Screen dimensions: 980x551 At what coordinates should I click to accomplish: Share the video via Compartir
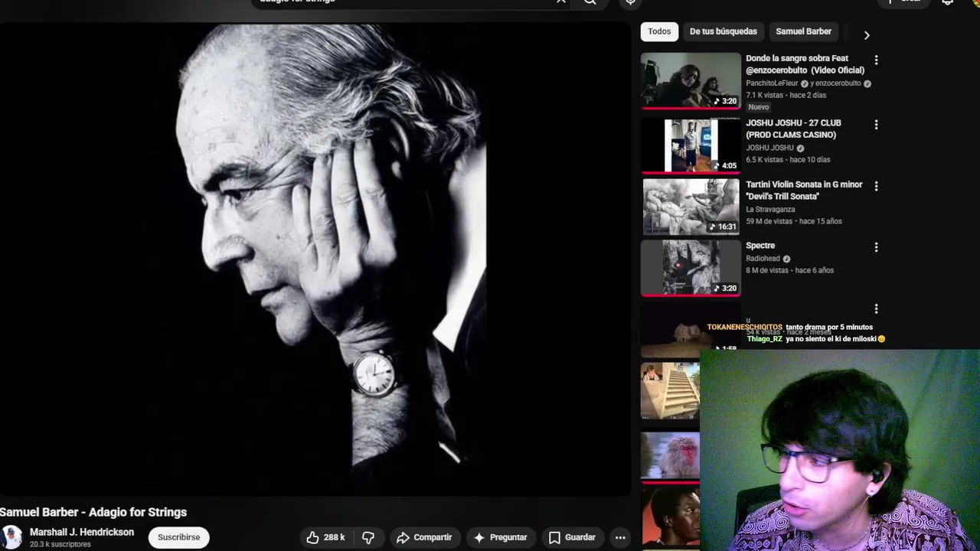[424, 537]
